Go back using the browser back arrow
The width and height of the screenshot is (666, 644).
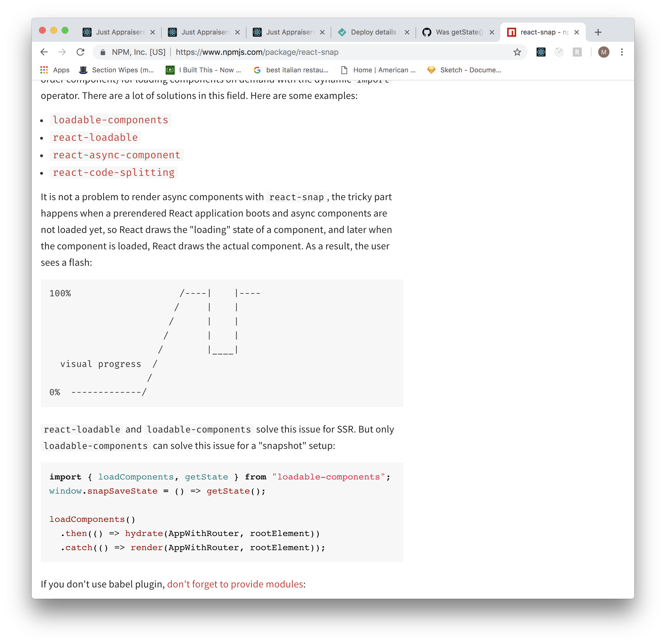(44, 52)
